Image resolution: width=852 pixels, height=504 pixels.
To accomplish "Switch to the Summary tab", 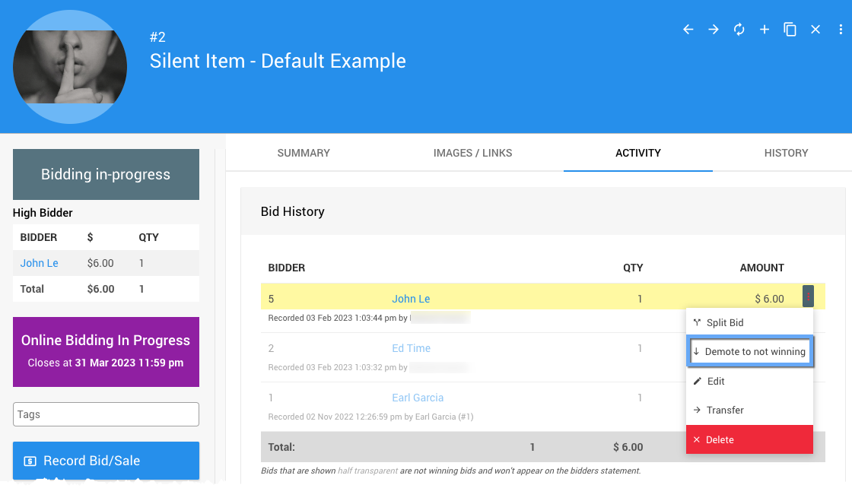I will click(304, 153).
